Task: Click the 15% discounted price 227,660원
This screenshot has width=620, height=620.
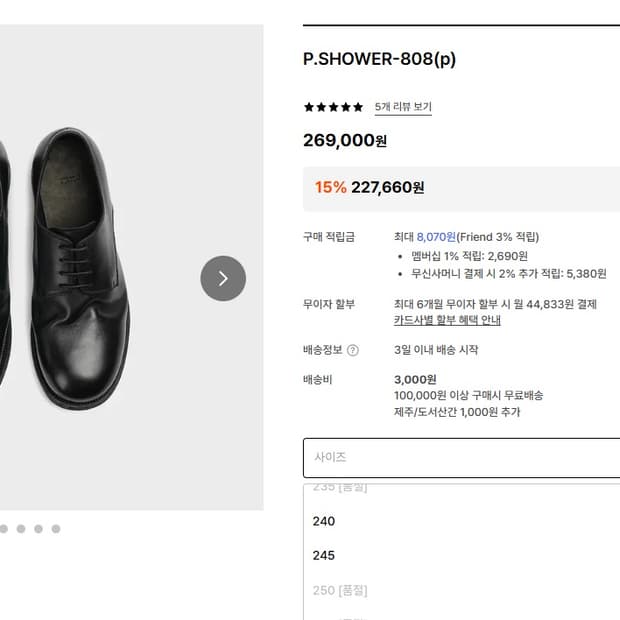Action: [387, 187]
